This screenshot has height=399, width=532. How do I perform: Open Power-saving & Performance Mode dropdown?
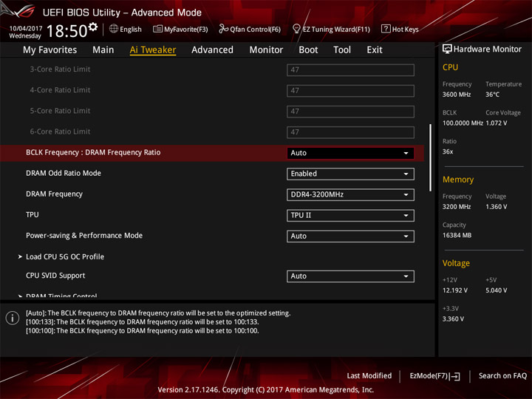click(x=350, y=236)
